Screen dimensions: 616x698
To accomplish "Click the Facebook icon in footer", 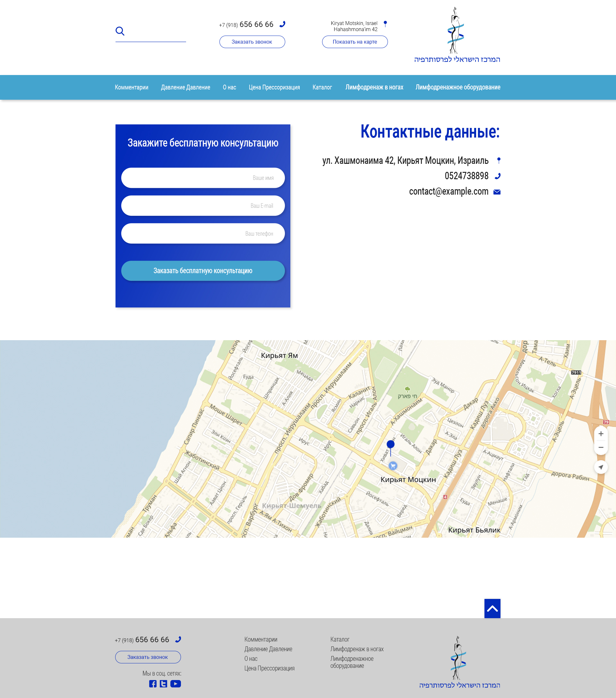I will [153, 684].
